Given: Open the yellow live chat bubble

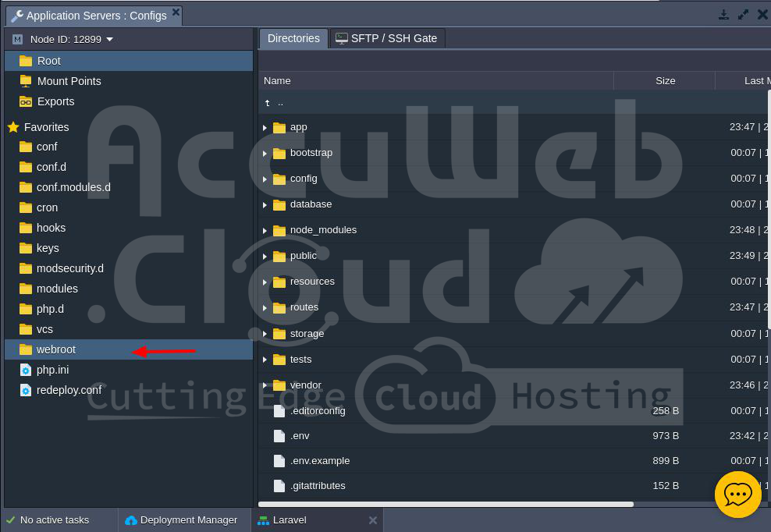Looking at the screenshot, I should click(x=737, y=495).
